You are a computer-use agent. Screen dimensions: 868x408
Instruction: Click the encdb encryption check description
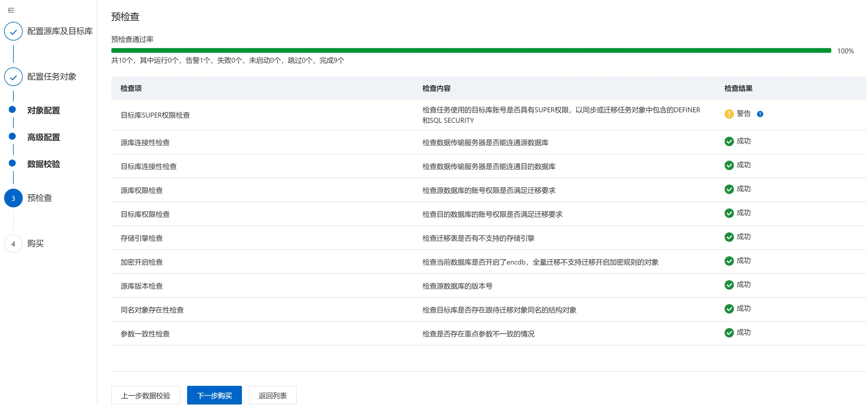click(540, 262)
